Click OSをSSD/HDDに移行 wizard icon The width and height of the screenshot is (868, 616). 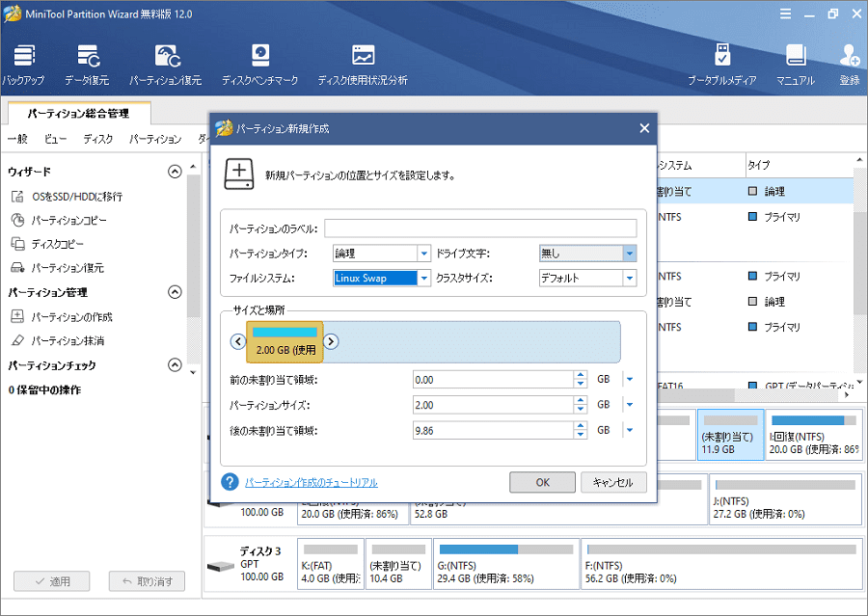point(17,197)
